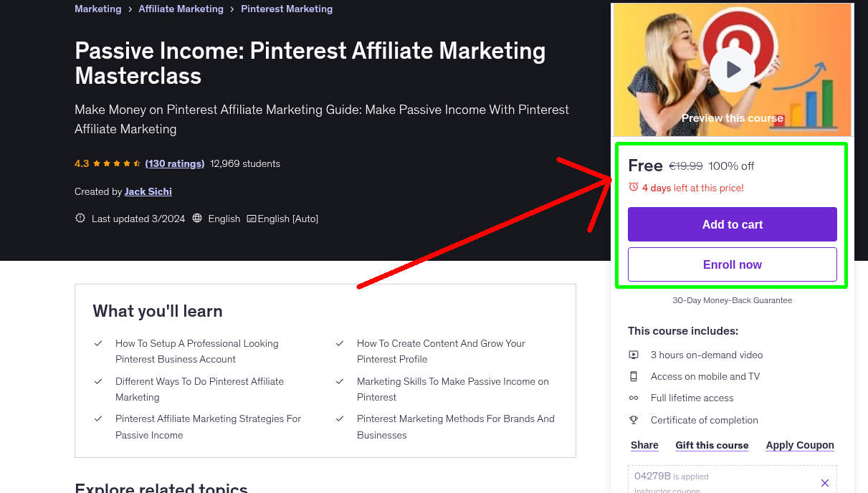Viewport: 868px width, 493px height.
Task: Click checkmark beside Different Ways To Do Pinterest
Action: pos(98,381)
